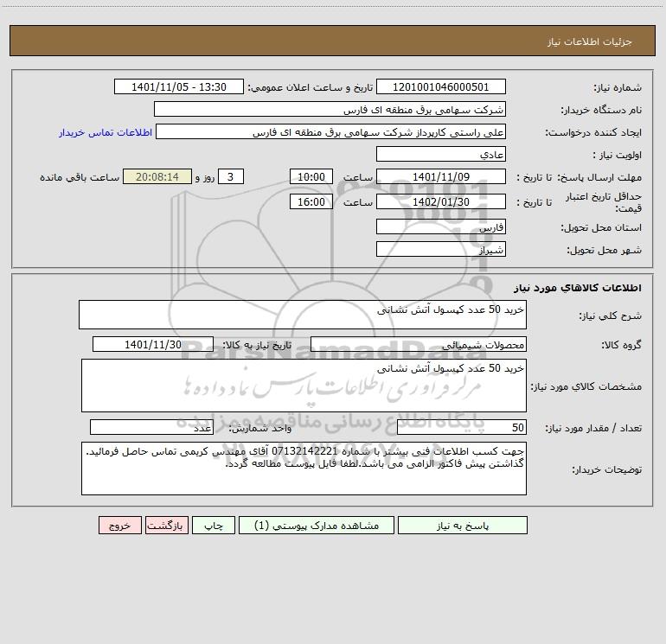
Task: Click the goods specification text area
Action: point(304,386)
